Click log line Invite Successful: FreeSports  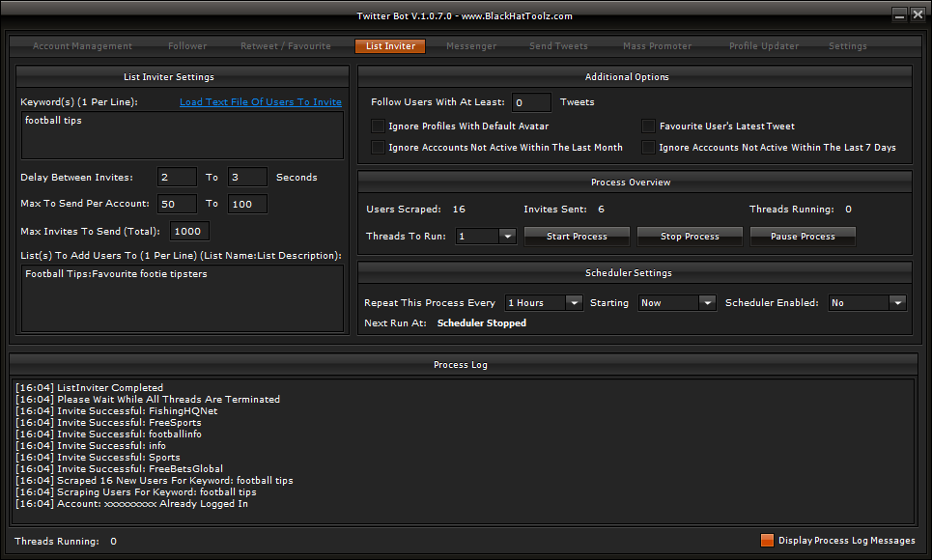click(108, 423)
